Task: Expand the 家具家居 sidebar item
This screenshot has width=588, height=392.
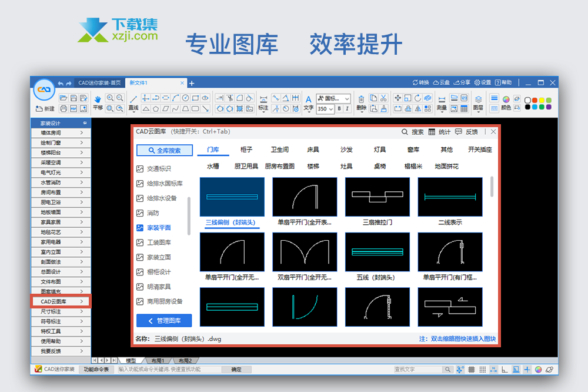Action: pos(61,222)
